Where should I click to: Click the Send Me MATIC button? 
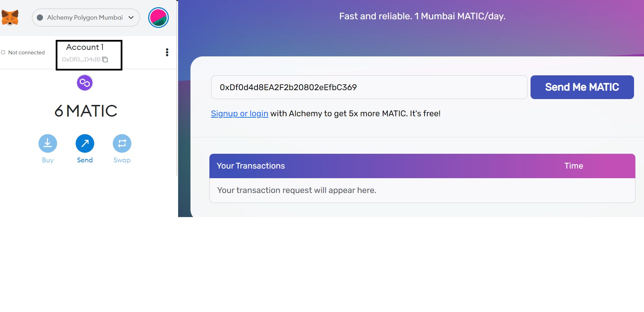(582, 87)
